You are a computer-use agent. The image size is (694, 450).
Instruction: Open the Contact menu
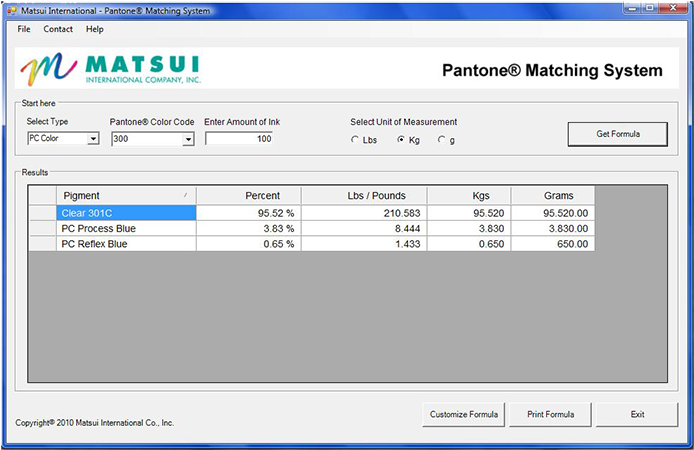(x=58, y=29)
